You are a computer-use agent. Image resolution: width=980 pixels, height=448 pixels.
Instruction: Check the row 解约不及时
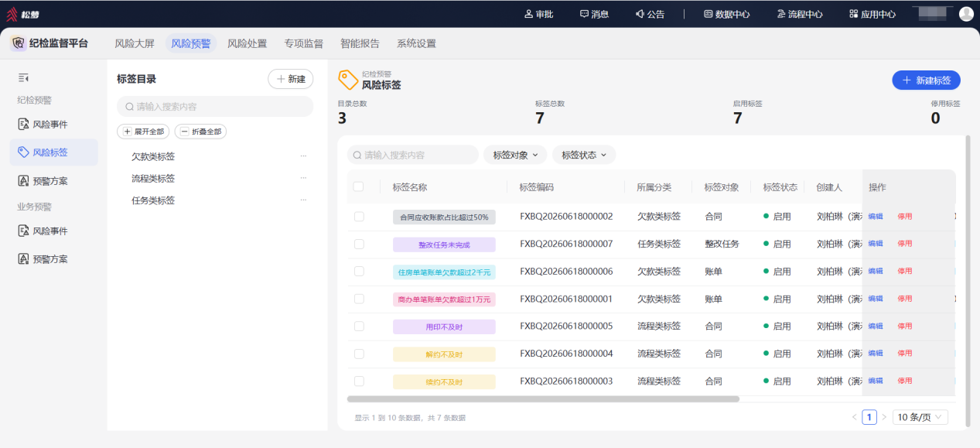pos(359,354)
